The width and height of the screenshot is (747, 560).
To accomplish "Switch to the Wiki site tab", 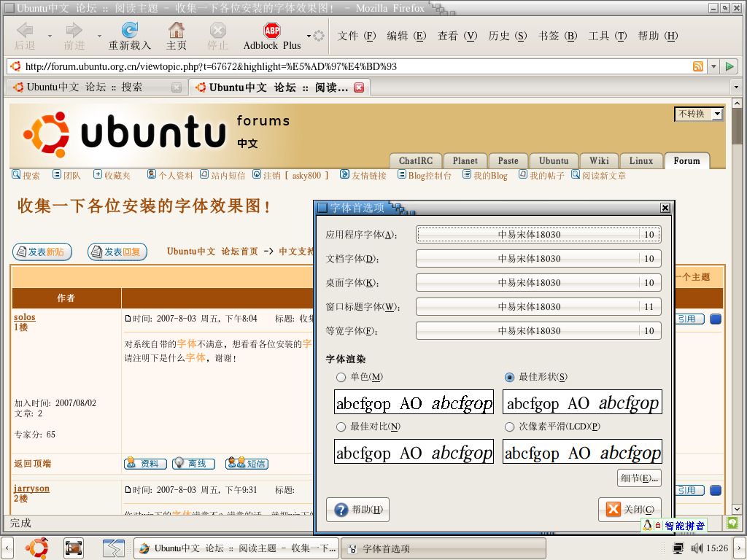I will coord(599,161).
